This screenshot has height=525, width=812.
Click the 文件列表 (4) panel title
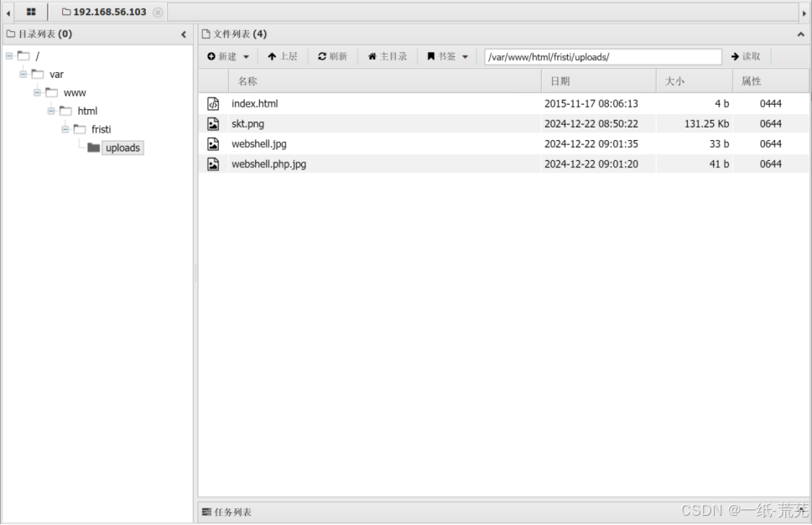(234, 34)
